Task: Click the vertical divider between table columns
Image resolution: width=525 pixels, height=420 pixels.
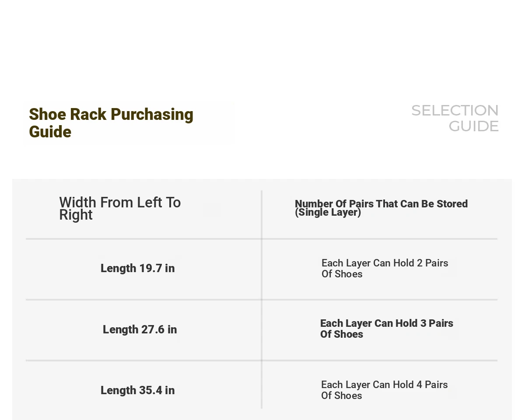Action: pos(262,299)
